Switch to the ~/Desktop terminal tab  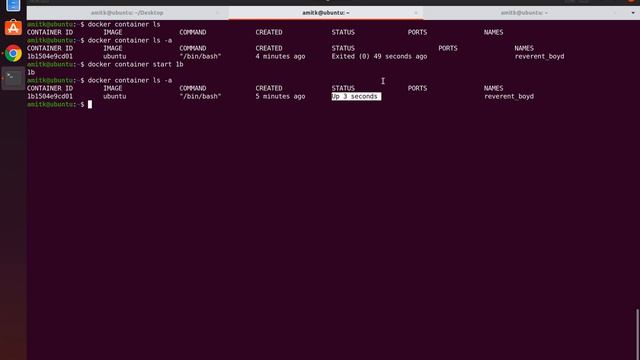click(x=127, y=13)
